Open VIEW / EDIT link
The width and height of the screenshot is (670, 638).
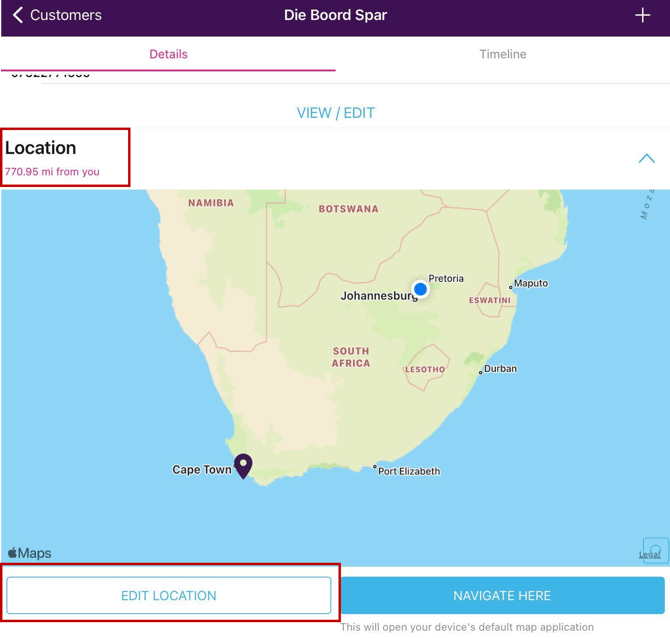pyautogui.click(x=335, y=113)
